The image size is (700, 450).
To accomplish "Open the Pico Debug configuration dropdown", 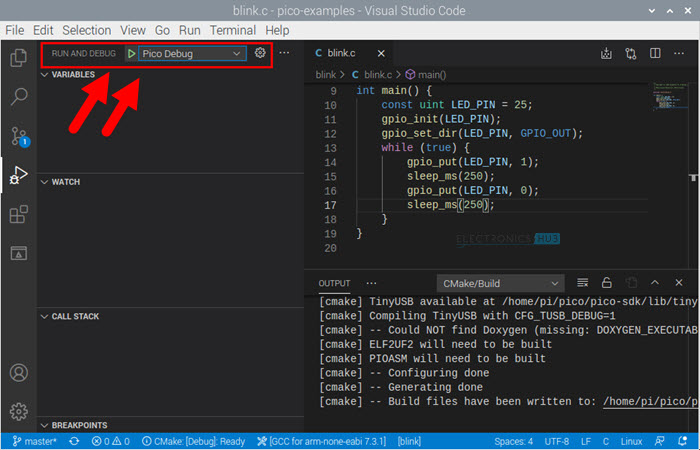I will [190, 53].
